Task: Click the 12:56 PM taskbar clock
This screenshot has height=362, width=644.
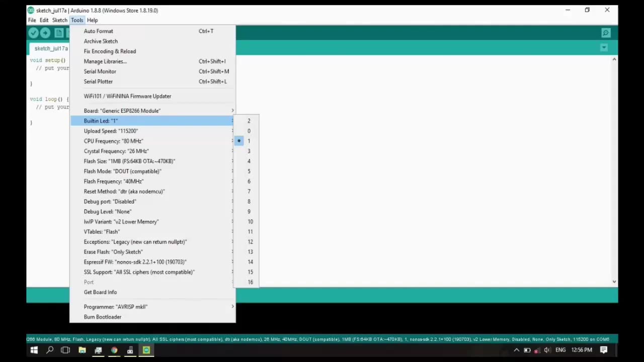Action: click(x=582, y=350)
